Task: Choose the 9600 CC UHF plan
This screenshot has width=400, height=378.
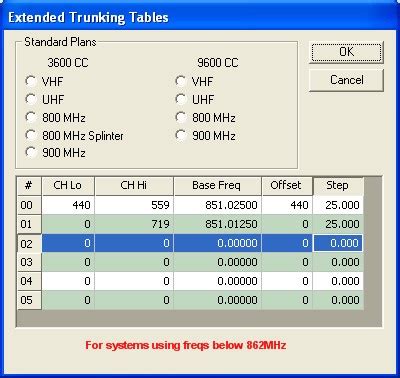Action: click(x=181, y=99)
